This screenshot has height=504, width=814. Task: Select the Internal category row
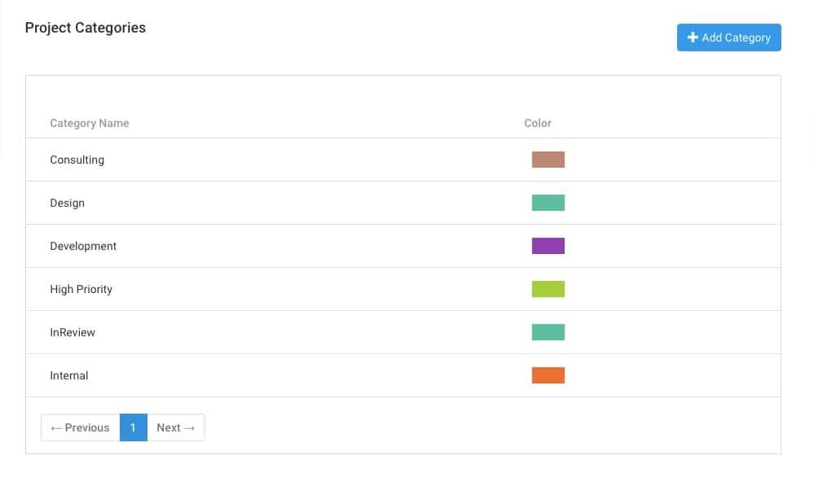point(68,375)
